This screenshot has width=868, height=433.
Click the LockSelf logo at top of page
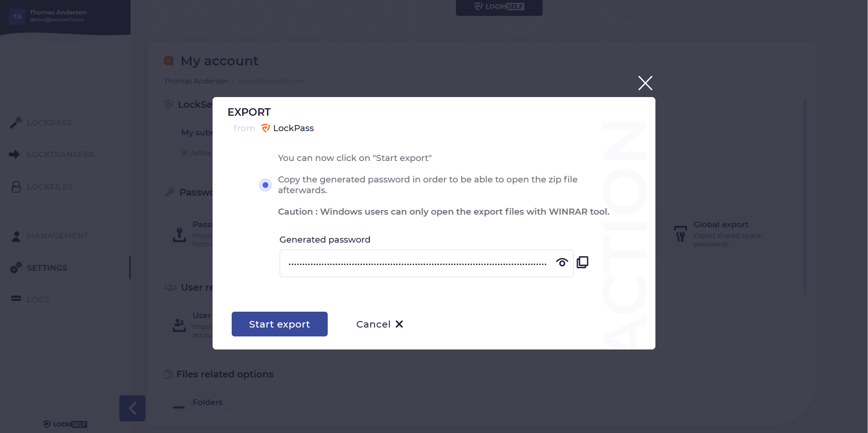point(498,7)
